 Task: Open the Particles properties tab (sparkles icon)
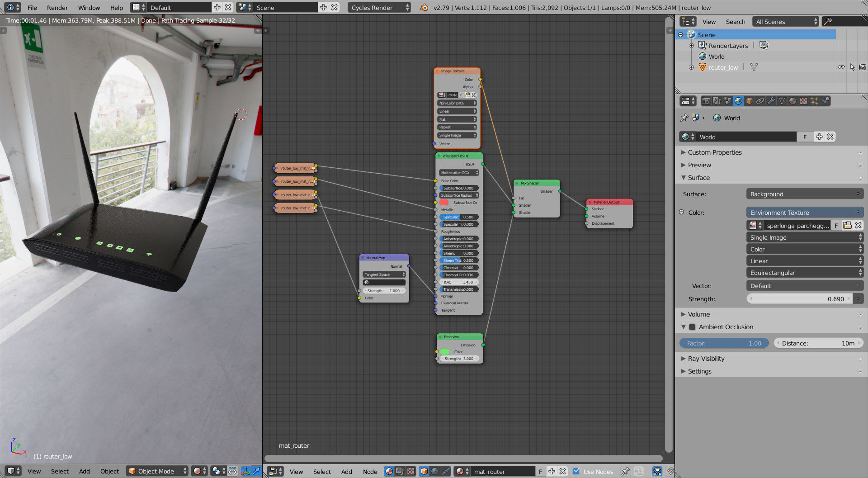tap(814, 101)
